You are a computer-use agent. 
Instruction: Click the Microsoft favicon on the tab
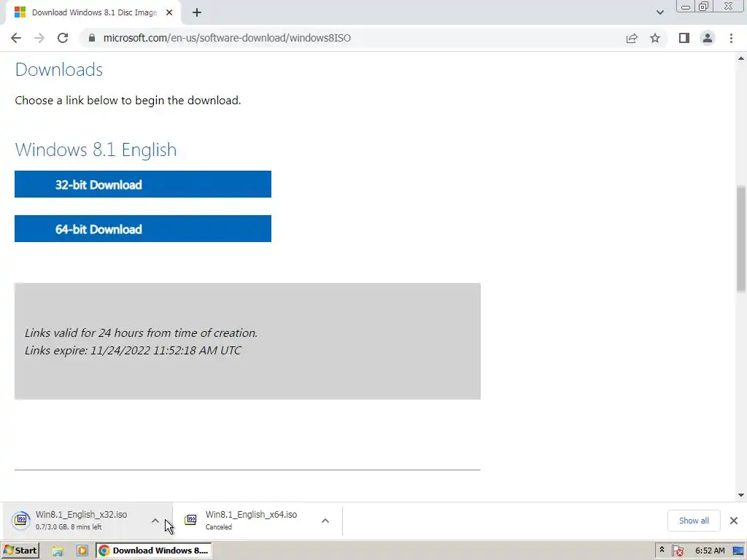point(20,12)
